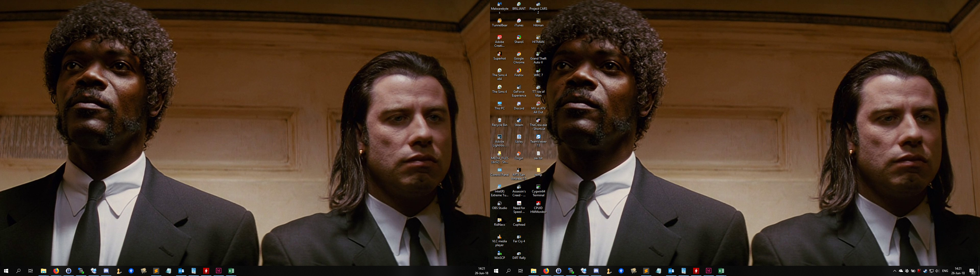
Task: Select the DiRT Rally desktop icon
Action: pos(519,255)
